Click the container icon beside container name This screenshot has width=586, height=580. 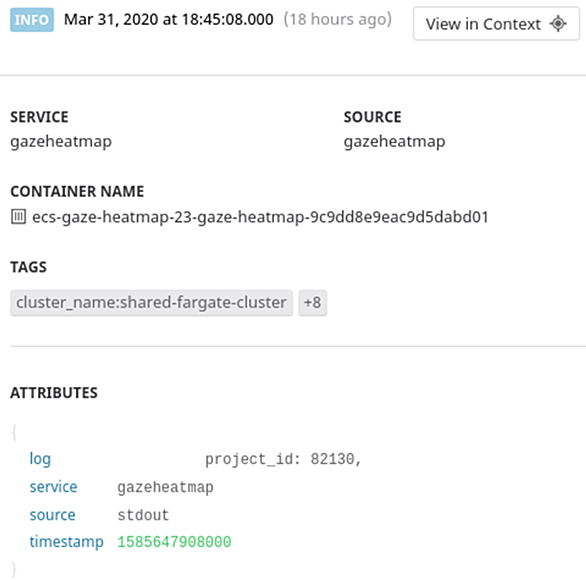(18, 217)
